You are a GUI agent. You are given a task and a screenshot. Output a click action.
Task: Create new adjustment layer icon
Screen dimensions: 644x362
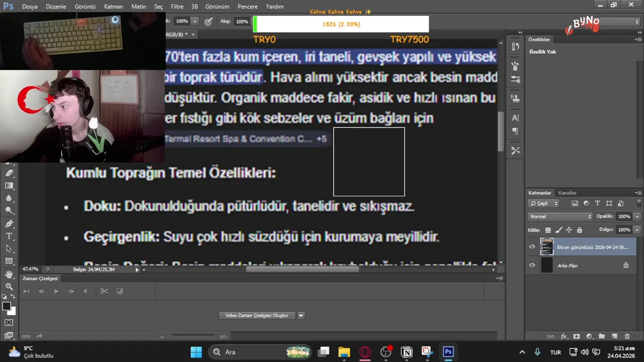[589, 336]
